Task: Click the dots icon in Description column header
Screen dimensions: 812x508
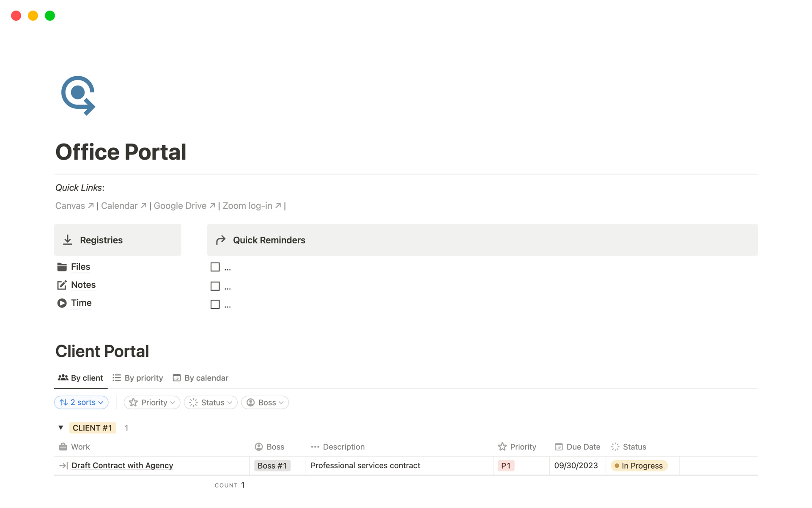Action: (315, 447)
